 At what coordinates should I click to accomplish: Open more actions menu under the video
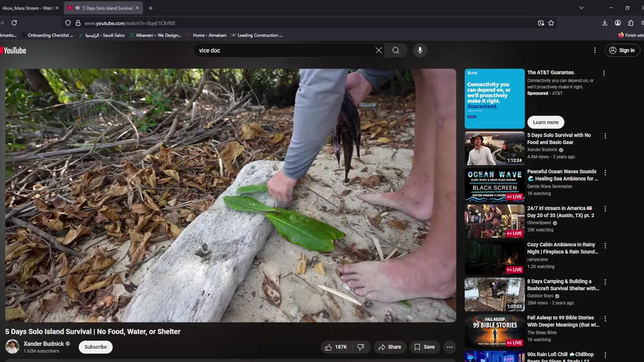tap(450, 347)
